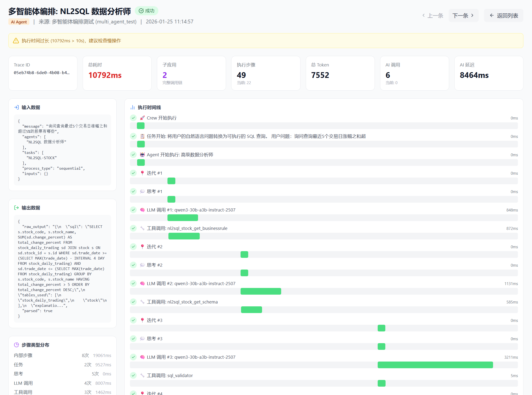Viewport: 532px width, 395px height.
Task: Click the clipboard icon beside 任务开始
Action: (x=142, y=136)
